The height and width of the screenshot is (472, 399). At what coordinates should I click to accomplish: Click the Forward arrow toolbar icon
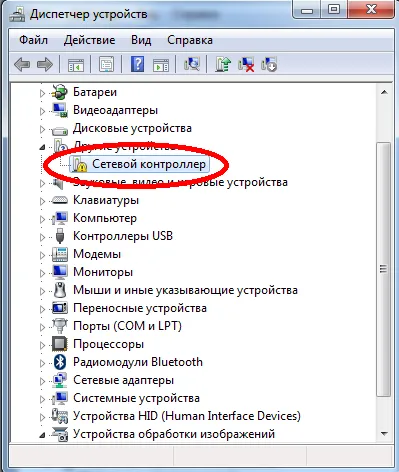[x=45, y=64]
